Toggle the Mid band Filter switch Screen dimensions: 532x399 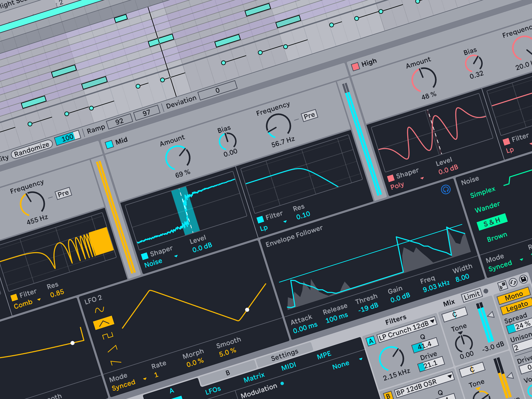260,219
